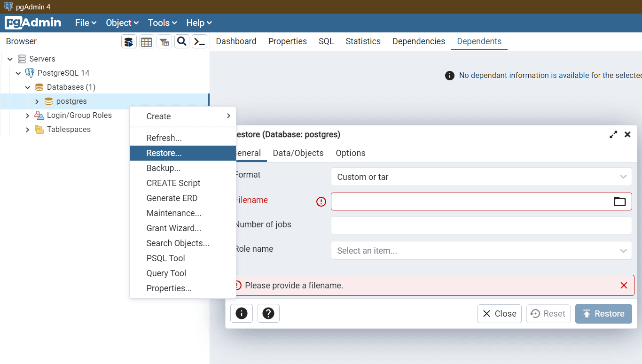
Task: Expand the Tablespaces tree node
Action: tap(28, 130)
